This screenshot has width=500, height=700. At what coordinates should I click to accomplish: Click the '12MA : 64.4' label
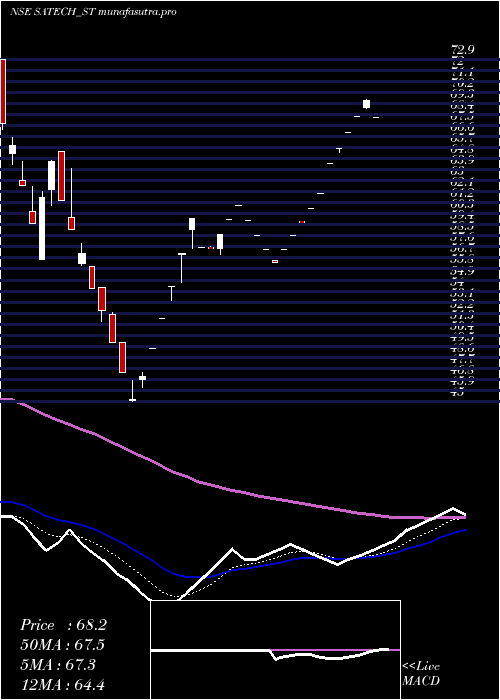(x=63, y=684)
